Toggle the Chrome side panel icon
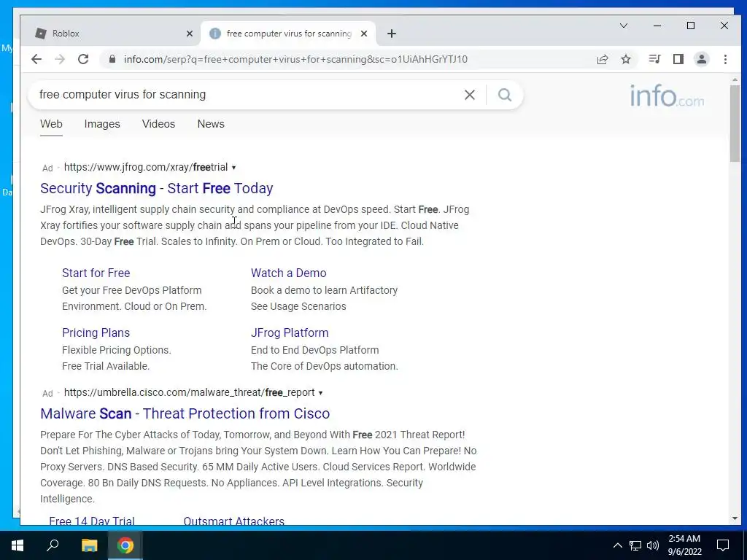The height and width of the screenshot is (560, 747). 678,59
